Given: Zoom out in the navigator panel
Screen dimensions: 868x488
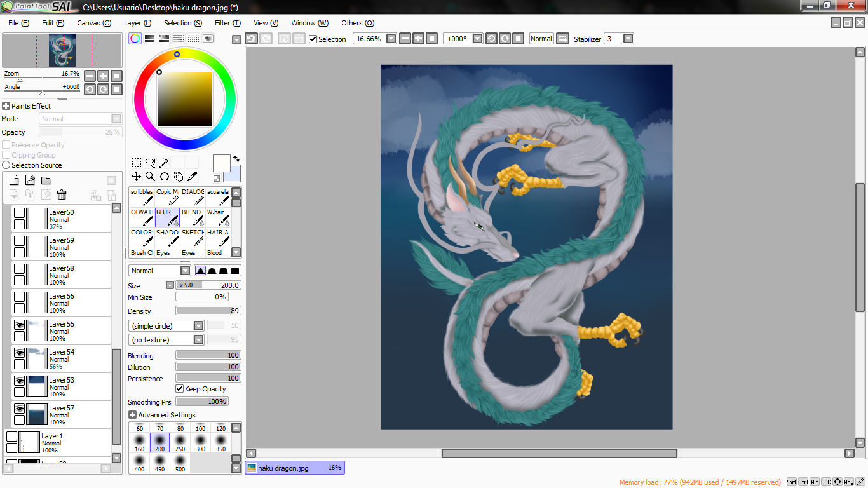Looking at the screenshot, I should click(90, 76).
